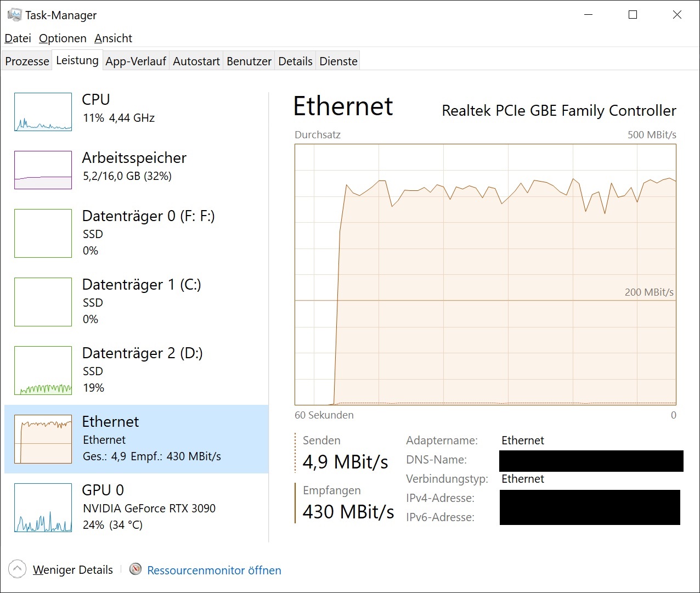The height and width of the screenshot is (593, 700).
Task: Open the Ansicht menu
Action: (113, 38)
